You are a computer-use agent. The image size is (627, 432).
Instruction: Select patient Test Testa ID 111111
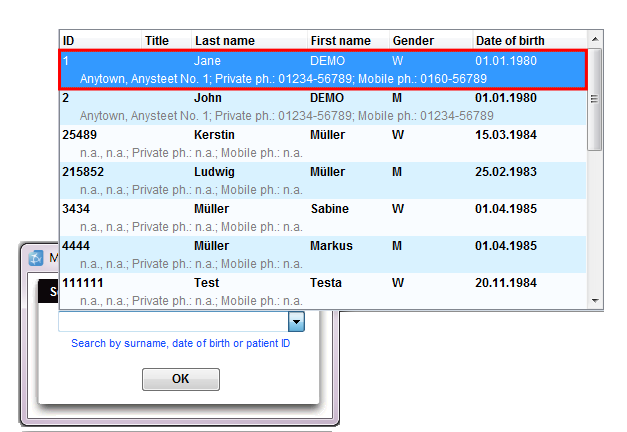(323, 291)
